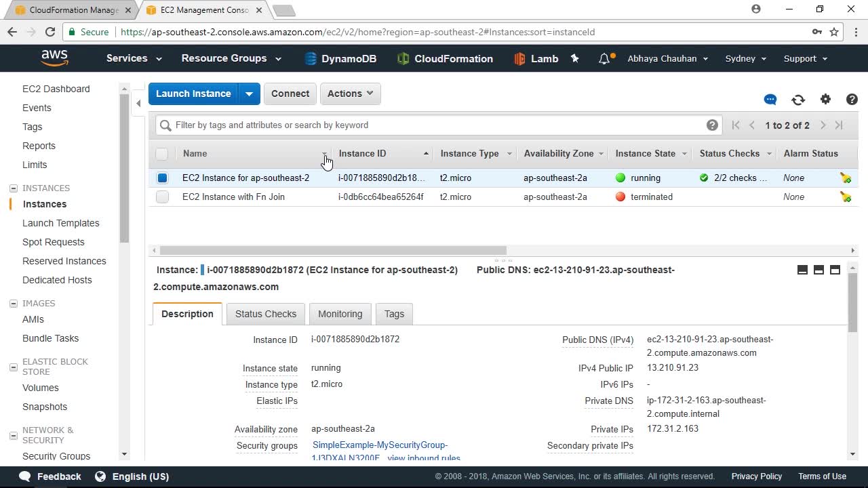Image resolution: width=868 pixels, height=488 pixels.
Task: Open the notifications bell
Action: pyautogui.click(x=605, y=58)
